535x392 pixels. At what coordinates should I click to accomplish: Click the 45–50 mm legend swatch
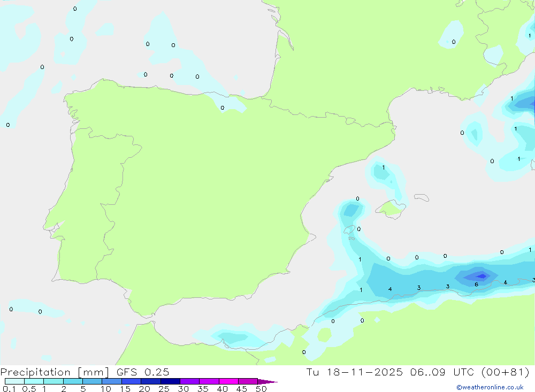click(248, 381)
